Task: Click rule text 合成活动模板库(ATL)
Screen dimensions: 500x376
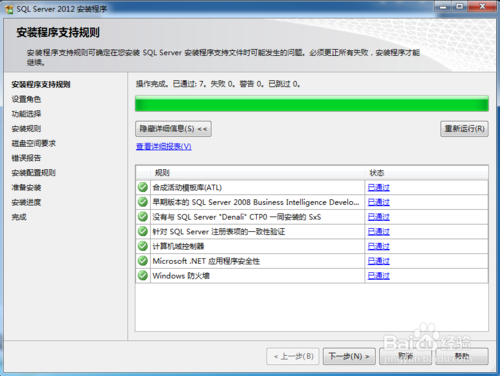Action: 187,187
